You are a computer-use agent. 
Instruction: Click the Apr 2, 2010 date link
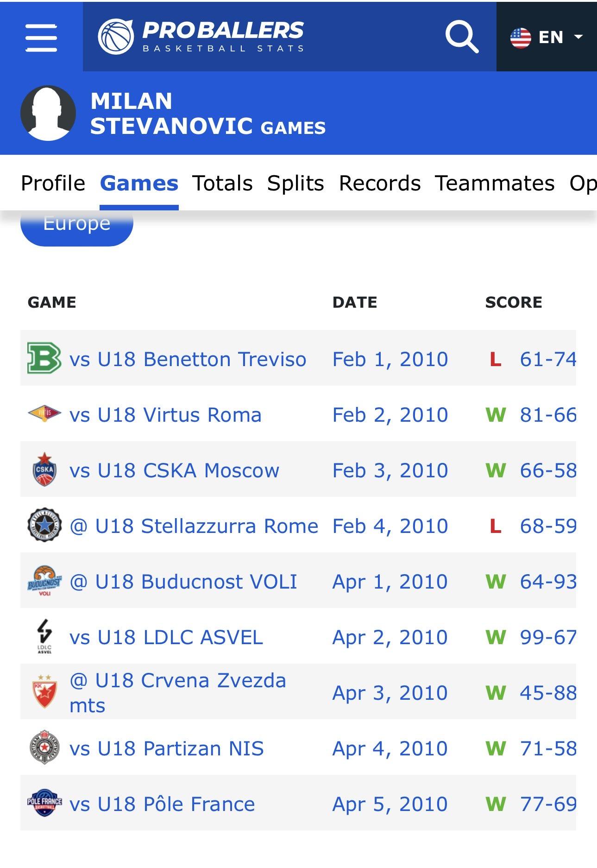pos(390,637)
